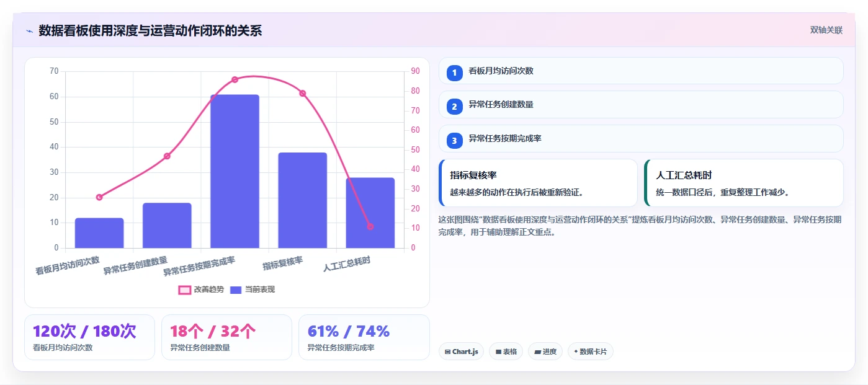
Task: Click the 看板月均访问次数 x-axis label
Action: point(68,265)
